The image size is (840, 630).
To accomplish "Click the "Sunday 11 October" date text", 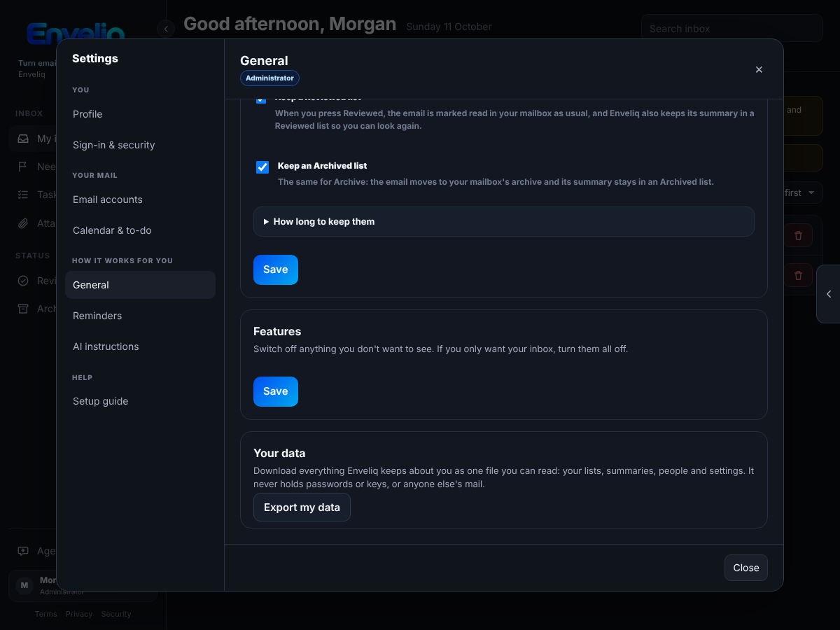I will click(x=449, y=27).
